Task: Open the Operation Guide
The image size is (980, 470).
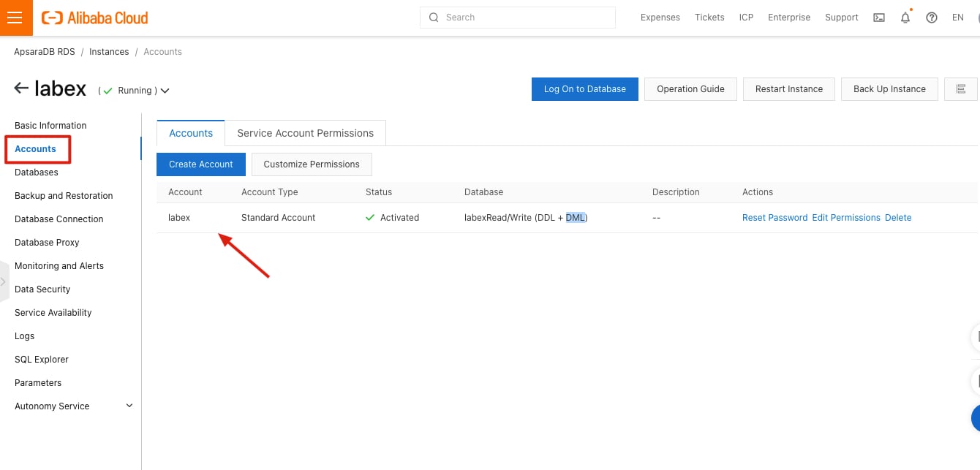Action: point(690,89)
